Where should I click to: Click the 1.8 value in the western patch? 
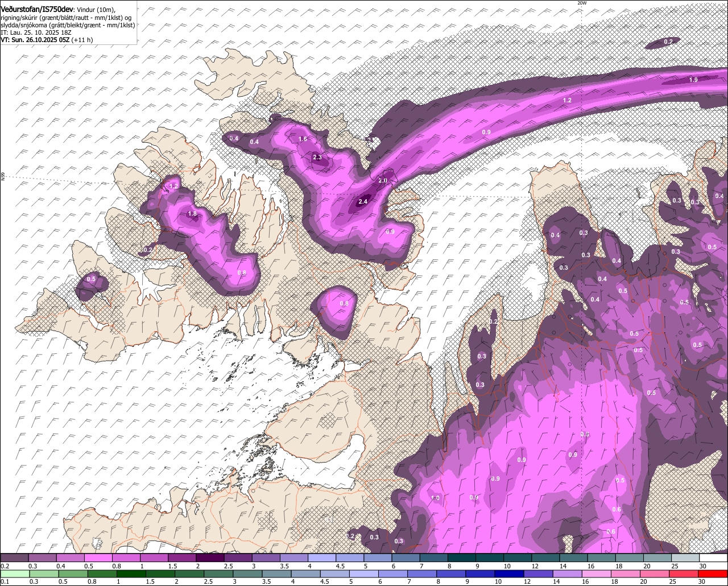click(x=192, y=214)
